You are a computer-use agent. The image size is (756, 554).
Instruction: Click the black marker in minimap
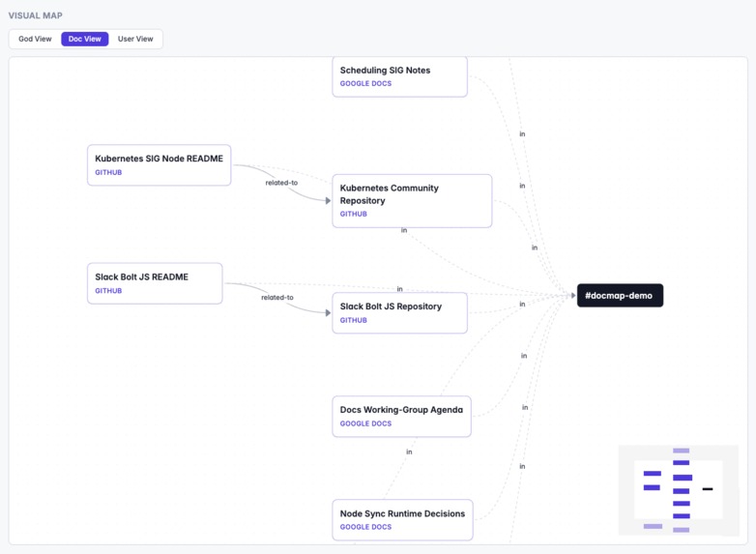(x=708, y=489)
